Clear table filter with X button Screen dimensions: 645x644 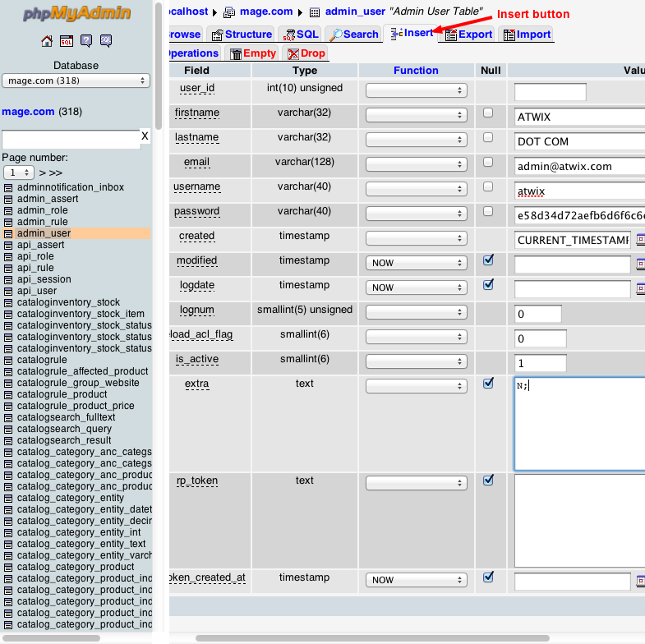145,136
